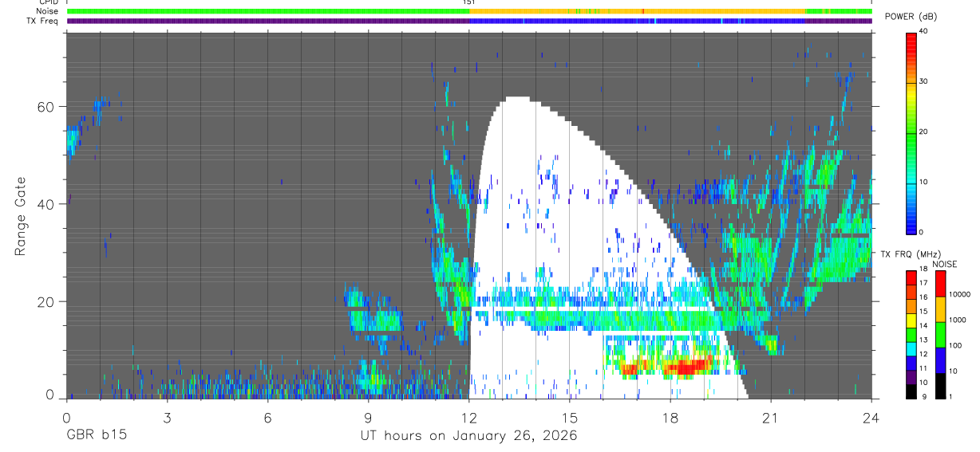
Task: Click noise legend value 10000
Action: tap(960, 295)
